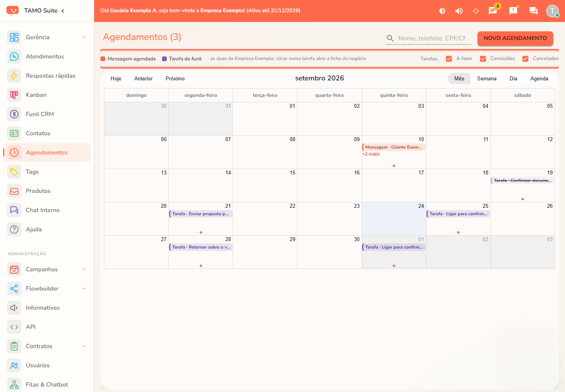
Task: Open the user avatar T profile
Action: [552, 11]
